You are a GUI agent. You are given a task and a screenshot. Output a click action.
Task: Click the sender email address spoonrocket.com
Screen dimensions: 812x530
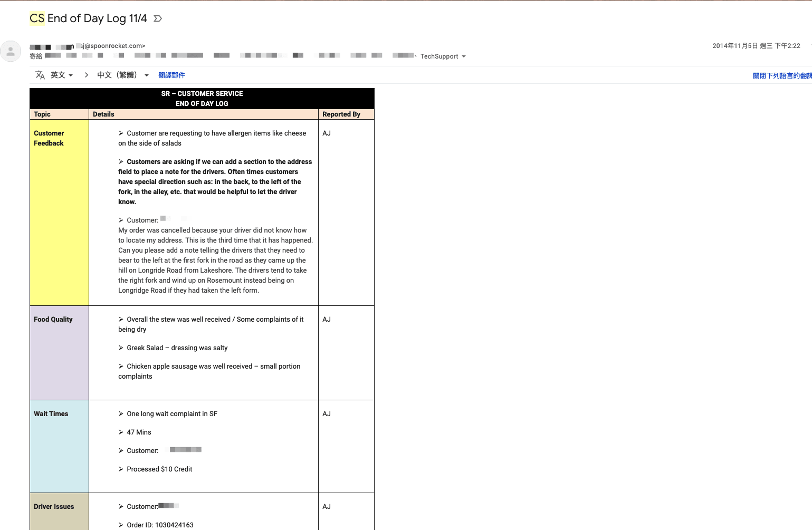pos(113,46)
